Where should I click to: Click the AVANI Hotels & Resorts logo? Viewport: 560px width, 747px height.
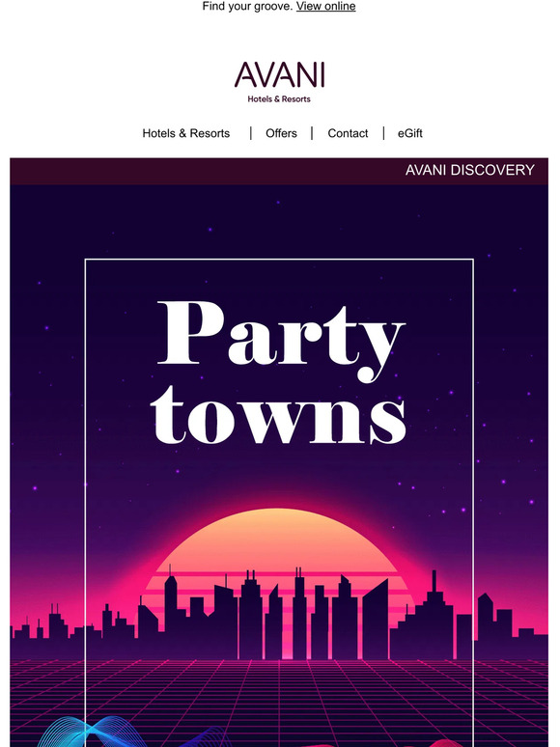coord(279,82)
